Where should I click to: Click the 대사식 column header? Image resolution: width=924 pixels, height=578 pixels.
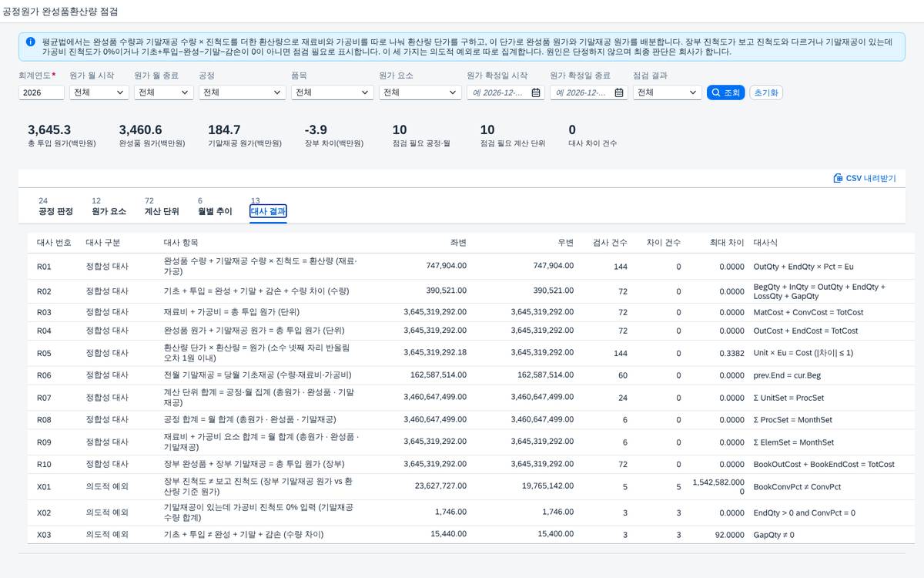766,242
